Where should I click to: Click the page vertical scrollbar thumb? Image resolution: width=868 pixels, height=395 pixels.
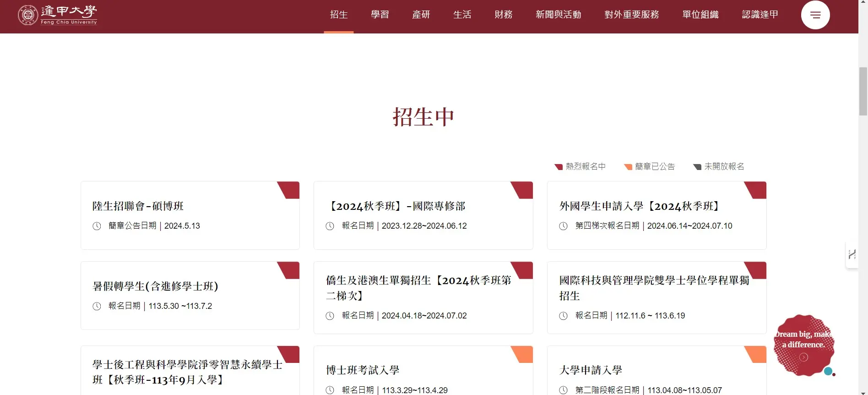(863, 91)
